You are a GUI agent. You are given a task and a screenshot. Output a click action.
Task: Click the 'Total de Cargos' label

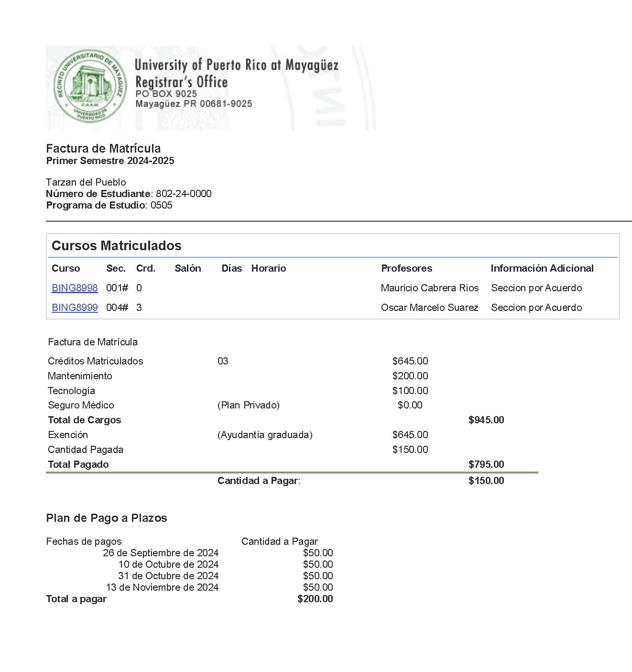click(85, 420)
